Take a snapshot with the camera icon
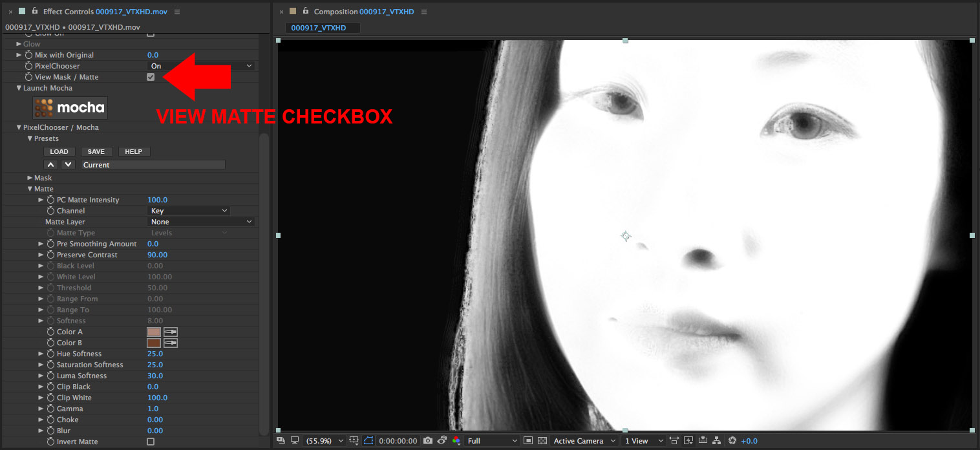 (428, 441)
